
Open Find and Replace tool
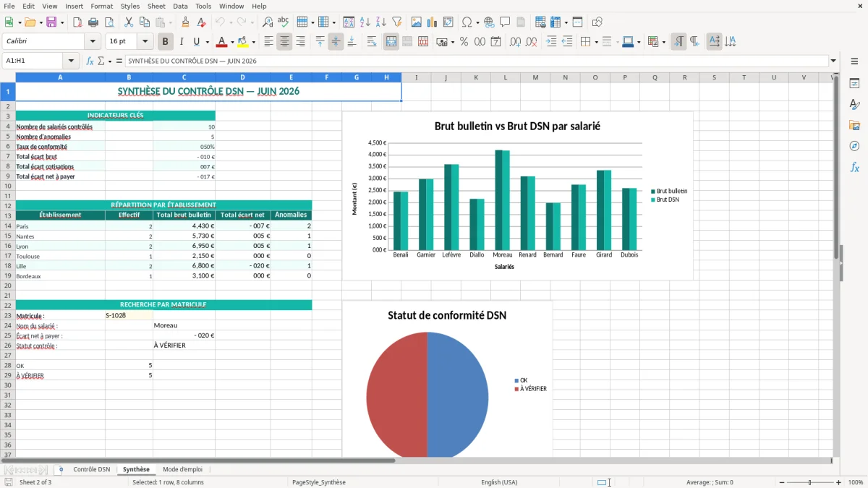[268, 22]
